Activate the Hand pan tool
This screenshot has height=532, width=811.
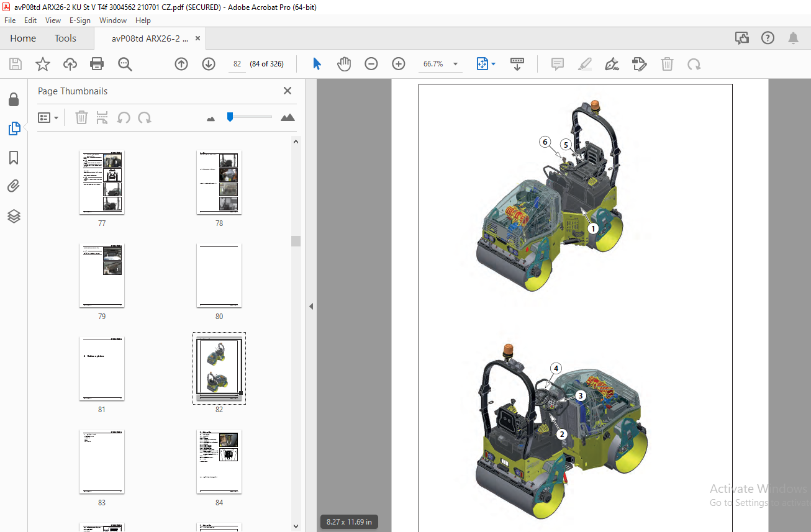point(344,64)
